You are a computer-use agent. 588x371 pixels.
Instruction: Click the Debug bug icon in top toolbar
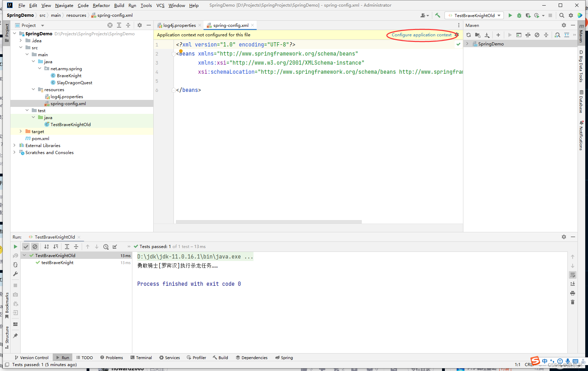(519, 15)
